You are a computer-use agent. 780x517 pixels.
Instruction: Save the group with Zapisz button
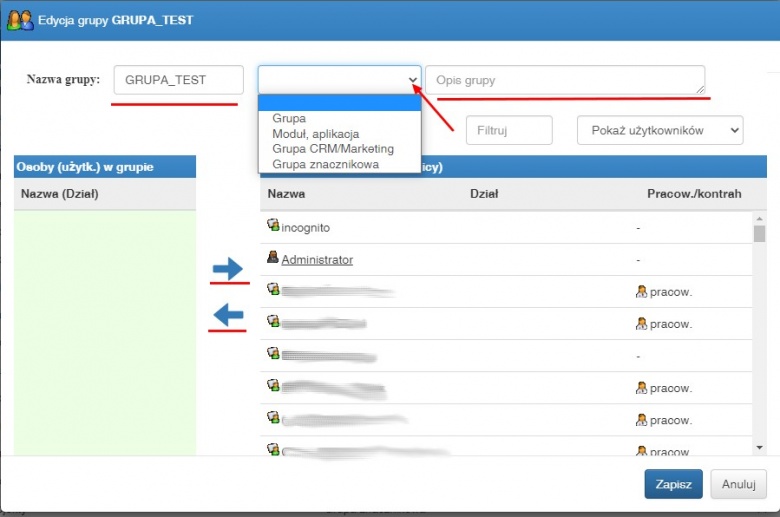[674, 484]
